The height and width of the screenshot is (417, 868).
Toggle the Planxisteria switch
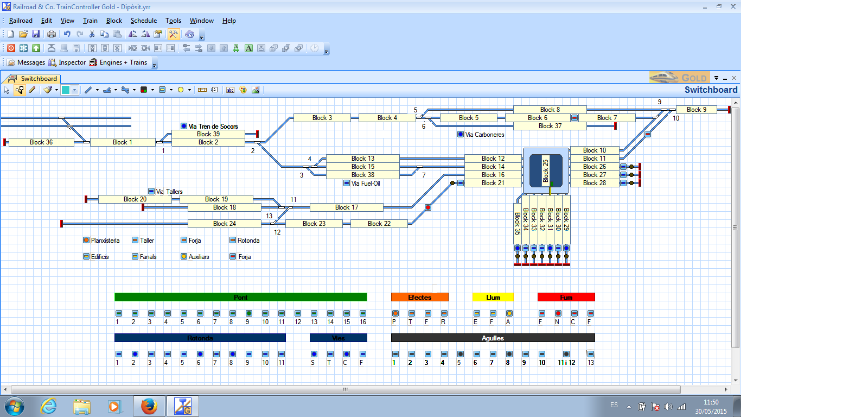86,240
